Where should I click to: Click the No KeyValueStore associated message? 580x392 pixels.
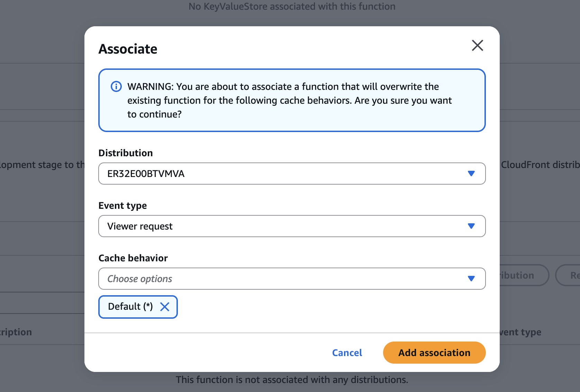coord(292,7)
